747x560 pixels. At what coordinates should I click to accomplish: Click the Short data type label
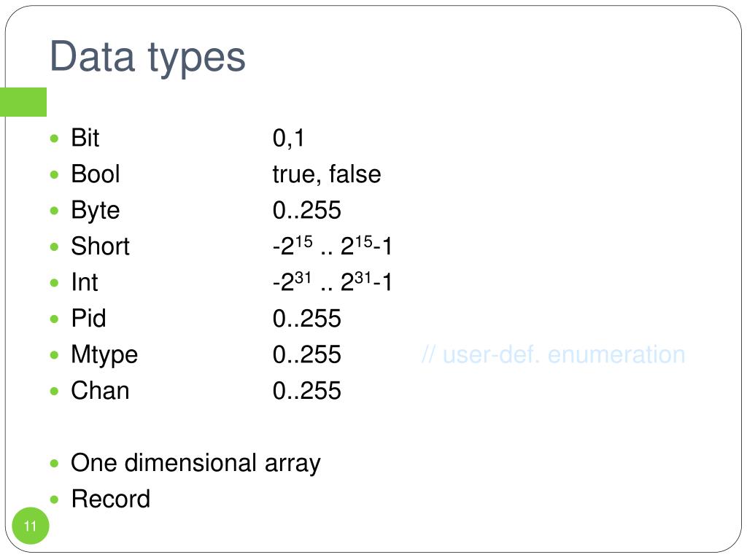tap(100, 246)
